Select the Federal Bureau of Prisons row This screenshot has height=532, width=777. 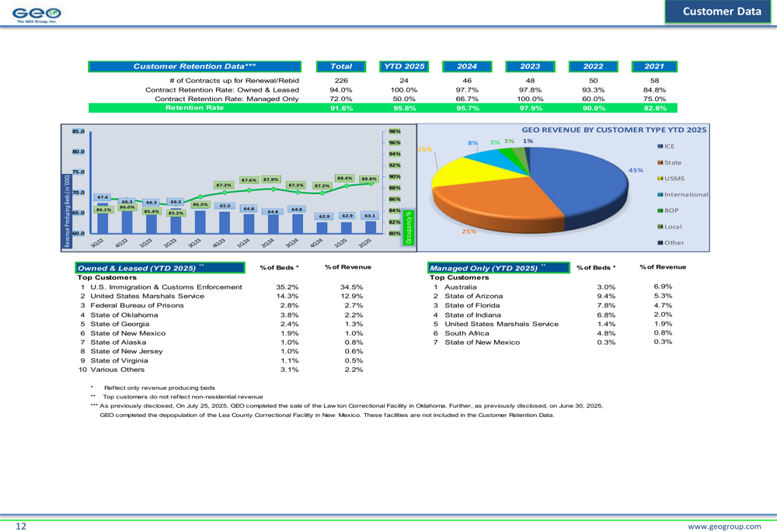[221, 305]
